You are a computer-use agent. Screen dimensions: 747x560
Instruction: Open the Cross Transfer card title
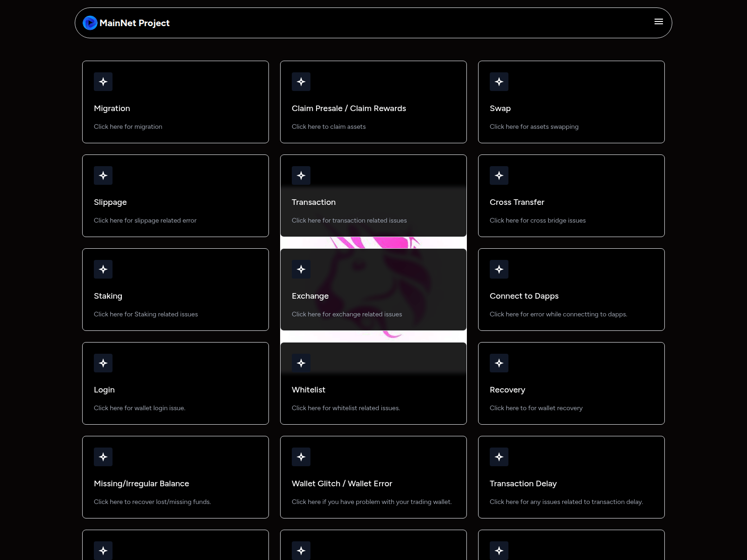coord(517,202)
